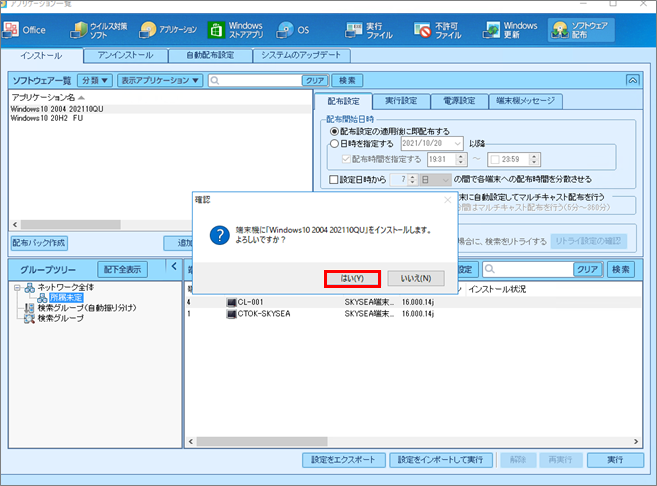This screenshot has height=486, width=657.
Task: Click the software list search magnifier icon
Action: pos(215,80)
